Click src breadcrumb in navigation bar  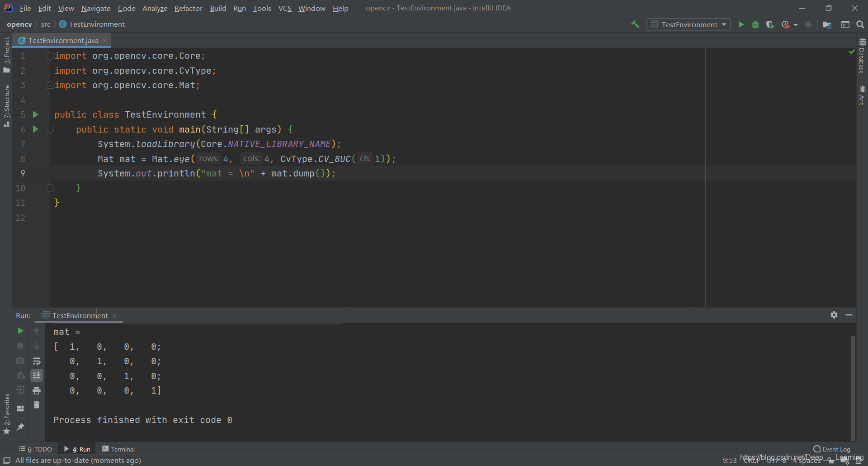(46, 24)
